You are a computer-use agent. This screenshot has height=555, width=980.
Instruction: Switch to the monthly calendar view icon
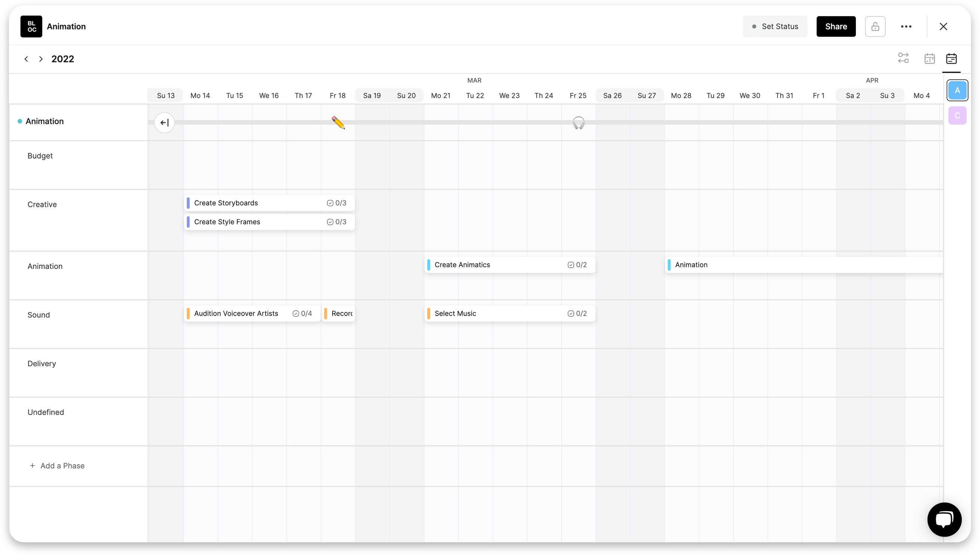click(x=930, y=58)
